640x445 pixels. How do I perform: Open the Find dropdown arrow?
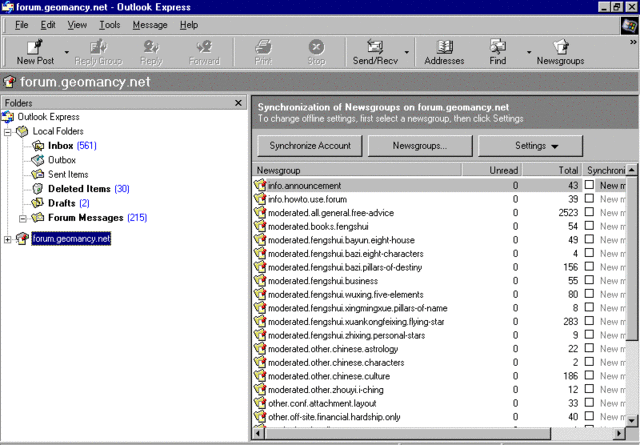coord(529,52)
